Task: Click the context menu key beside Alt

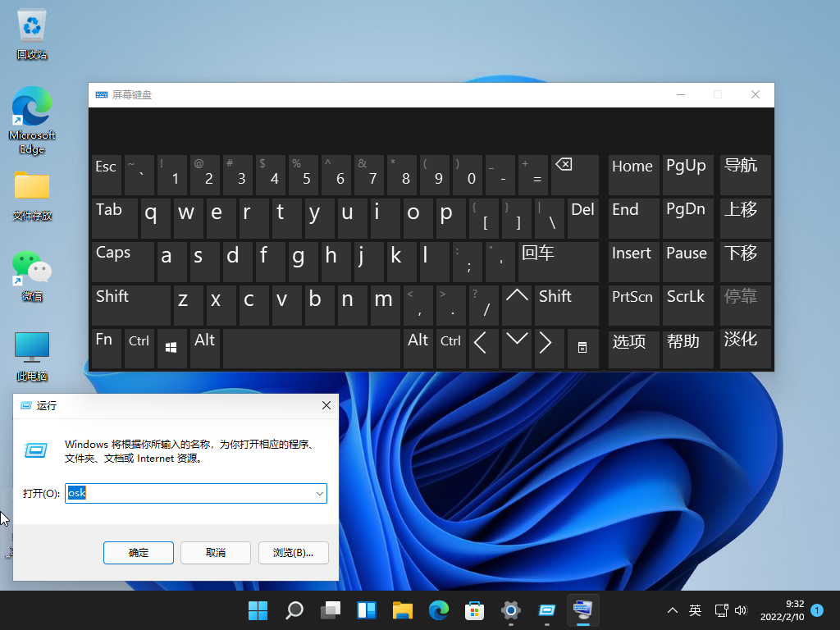Action: [583, 348]
